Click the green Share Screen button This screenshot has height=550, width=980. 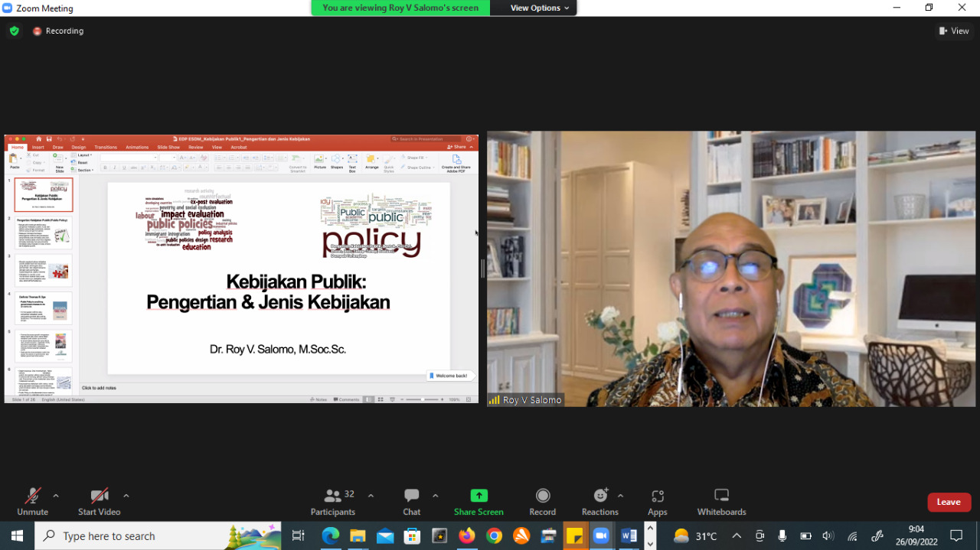[x=479, y=502]
